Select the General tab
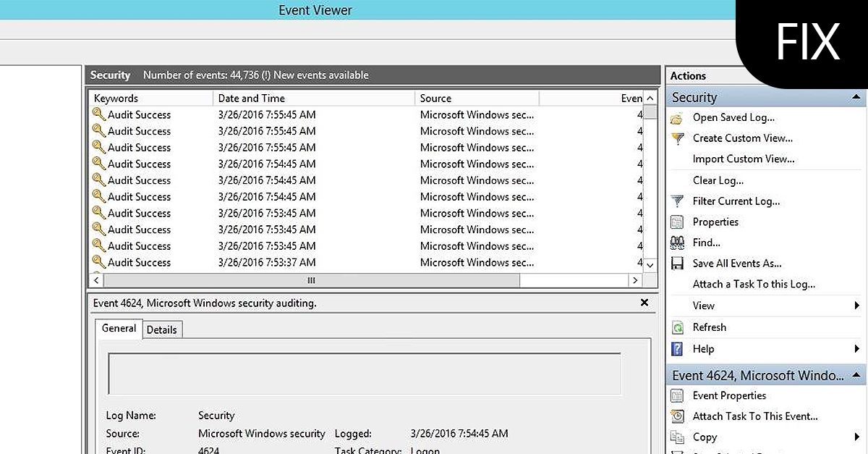 (118, 329)
